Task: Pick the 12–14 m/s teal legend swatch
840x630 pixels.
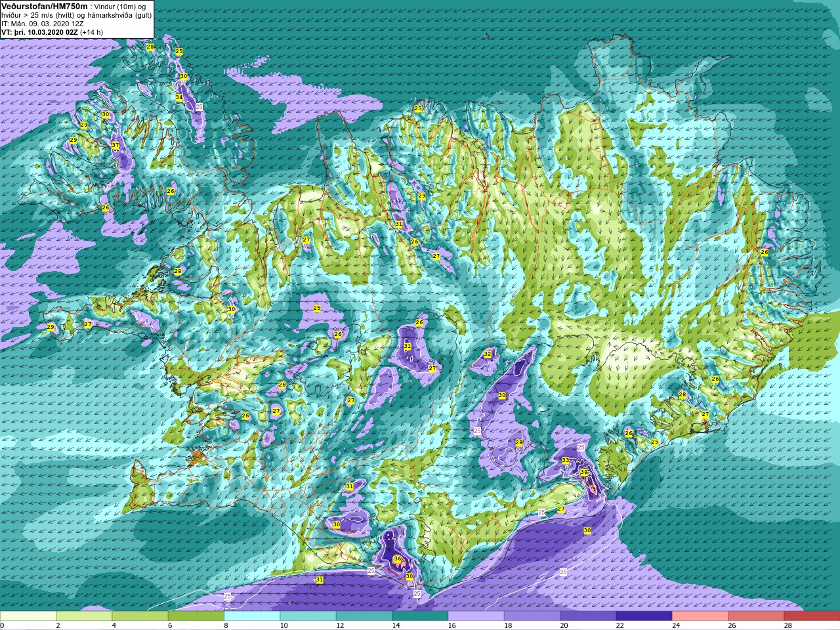Action: [x=364, y=616]
